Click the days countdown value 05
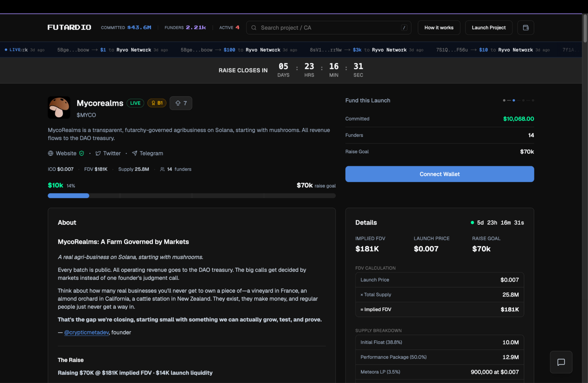This screenshot has height=383, width=588. coord(283,66)
